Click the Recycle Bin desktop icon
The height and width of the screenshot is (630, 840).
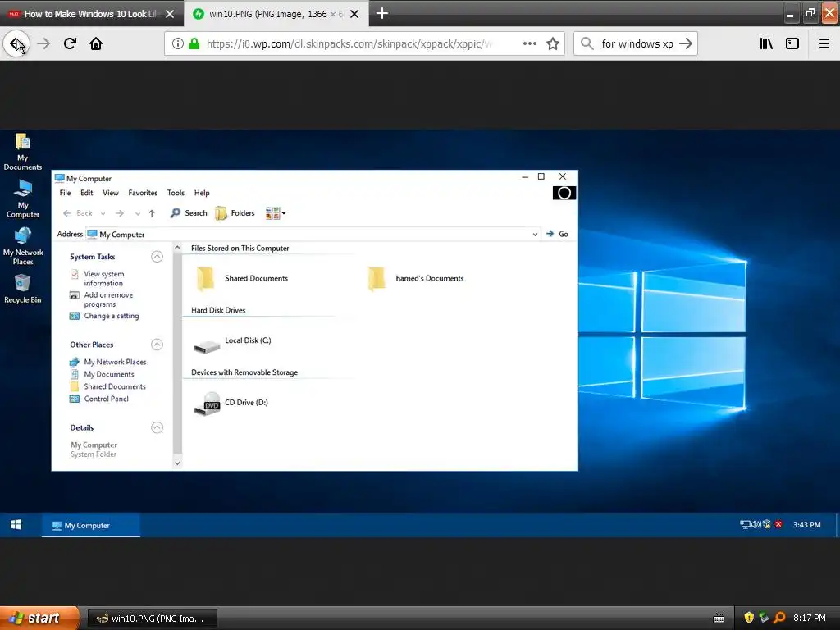click(x=22, y=290)
